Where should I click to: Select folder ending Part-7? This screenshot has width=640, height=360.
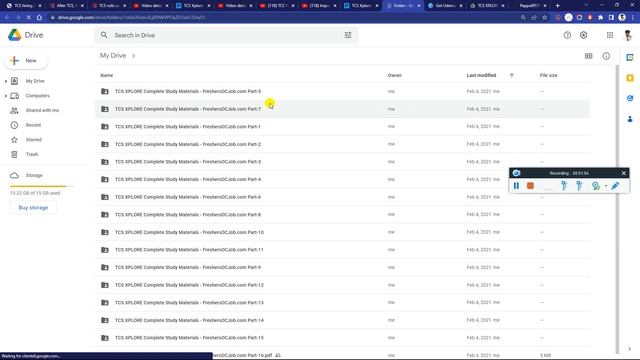[x=342, y=109]
